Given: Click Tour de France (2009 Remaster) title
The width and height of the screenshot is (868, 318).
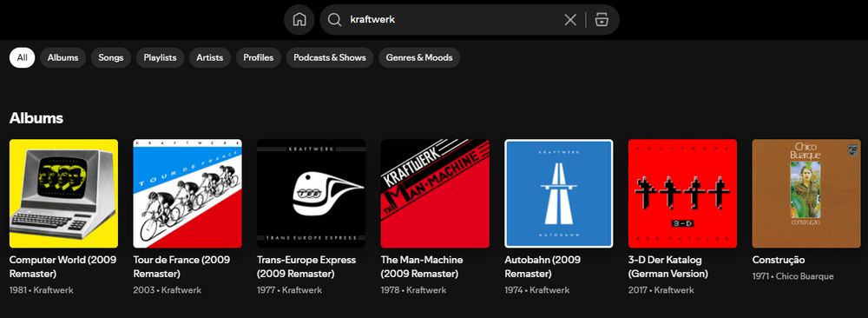Looking at the screenshot, I should tap(181, 267).
